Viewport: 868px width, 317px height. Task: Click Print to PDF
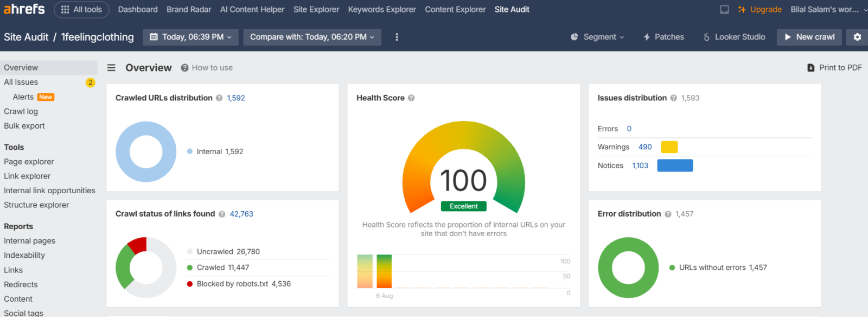[834, 68]
